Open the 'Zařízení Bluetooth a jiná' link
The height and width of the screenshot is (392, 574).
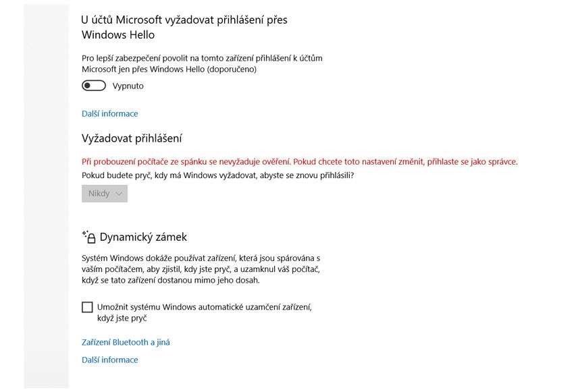tap(126, 342)
